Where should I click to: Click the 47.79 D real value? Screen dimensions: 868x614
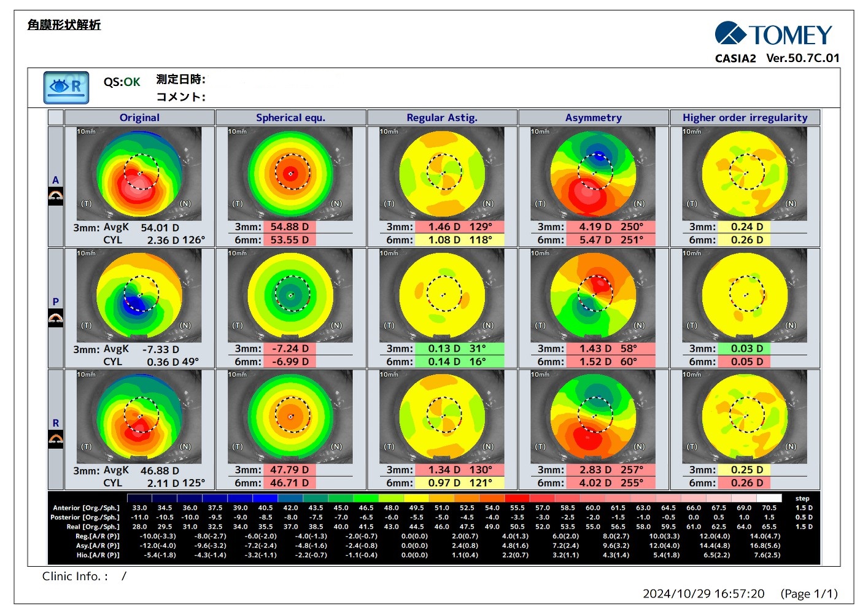tap(290, 470)
